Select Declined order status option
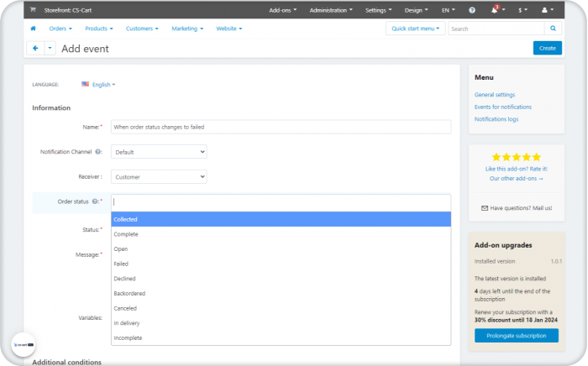Screen dimensions: 588x366 [281, 279]
